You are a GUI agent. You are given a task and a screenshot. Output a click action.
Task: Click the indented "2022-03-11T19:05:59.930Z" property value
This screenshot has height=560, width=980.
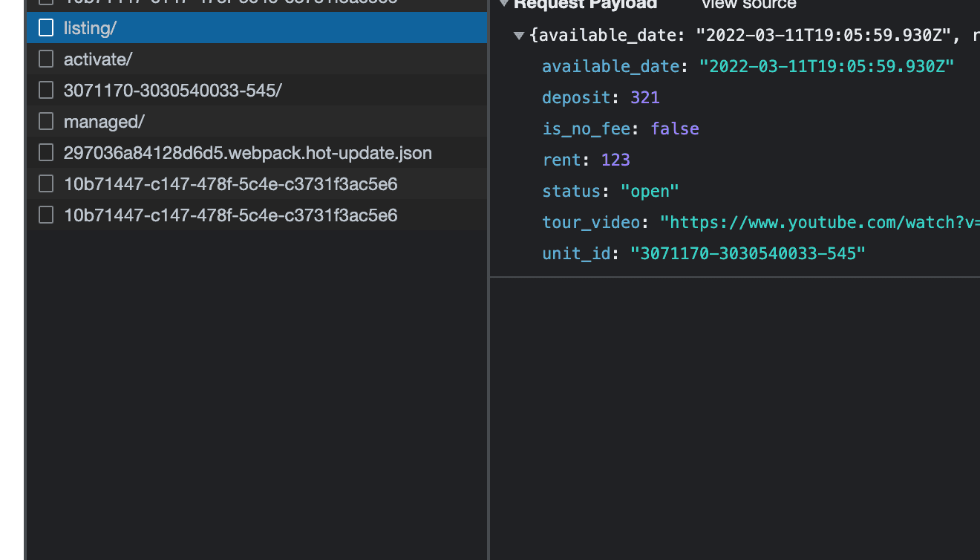click(826, 66)
